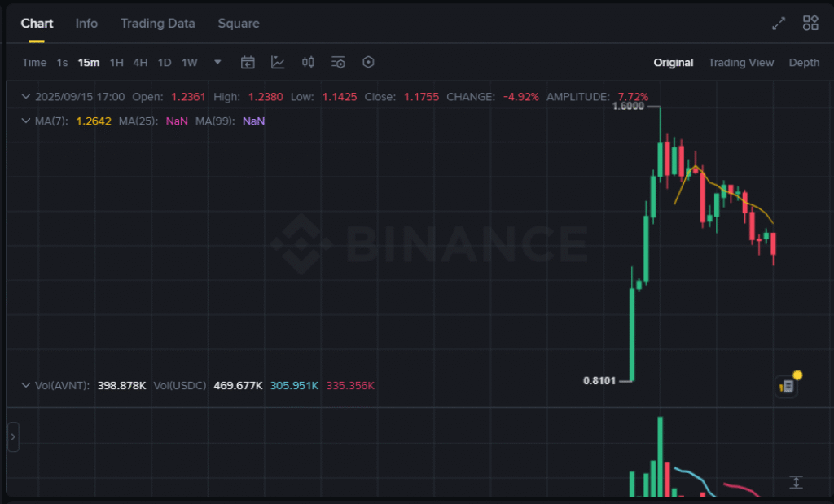Open the technical indicators line-chart icon
This screenshot has width=834, height=504.
point(278,63)
